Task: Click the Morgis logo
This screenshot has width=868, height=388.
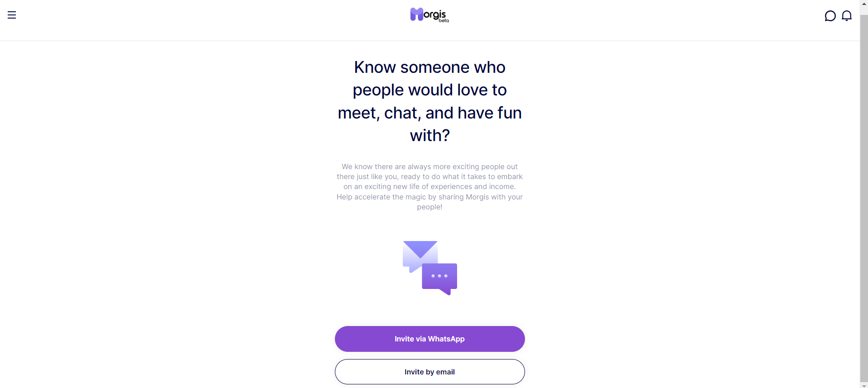Action: tap(429, 15)
